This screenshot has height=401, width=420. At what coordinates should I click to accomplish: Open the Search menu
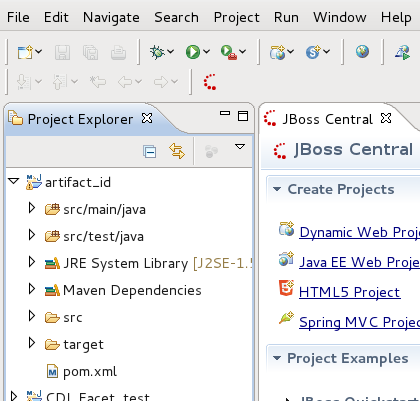pyautogui.click(x=176, y=17)
